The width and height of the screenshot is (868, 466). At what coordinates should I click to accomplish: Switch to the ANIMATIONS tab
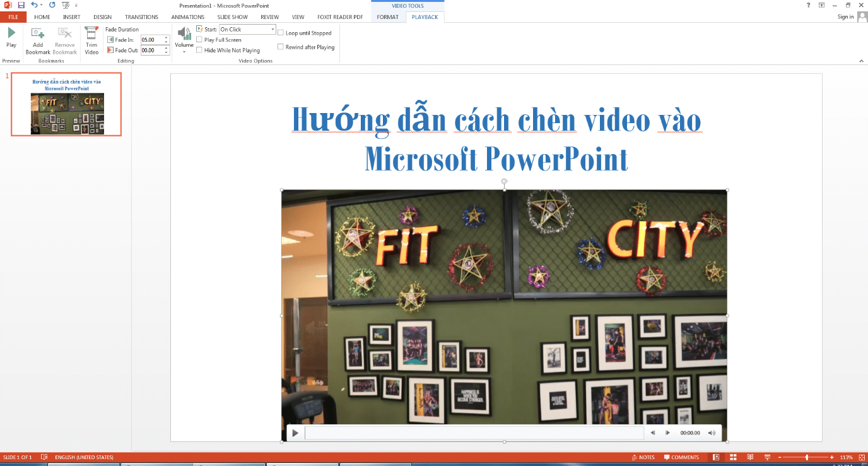point(188,17)
